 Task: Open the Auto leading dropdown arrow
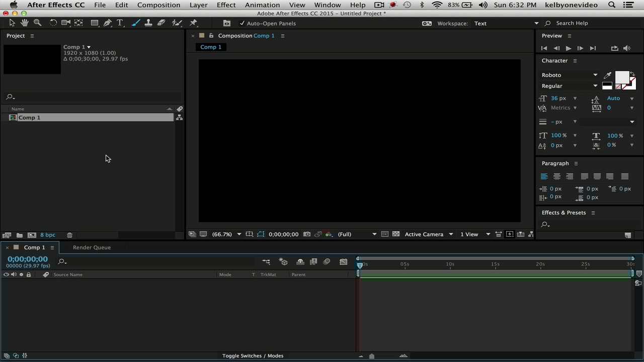click(632, 99)
